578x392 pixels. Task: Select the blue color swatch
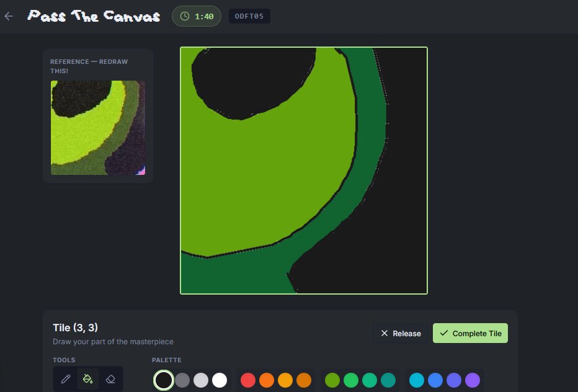[x=435, y=380]
